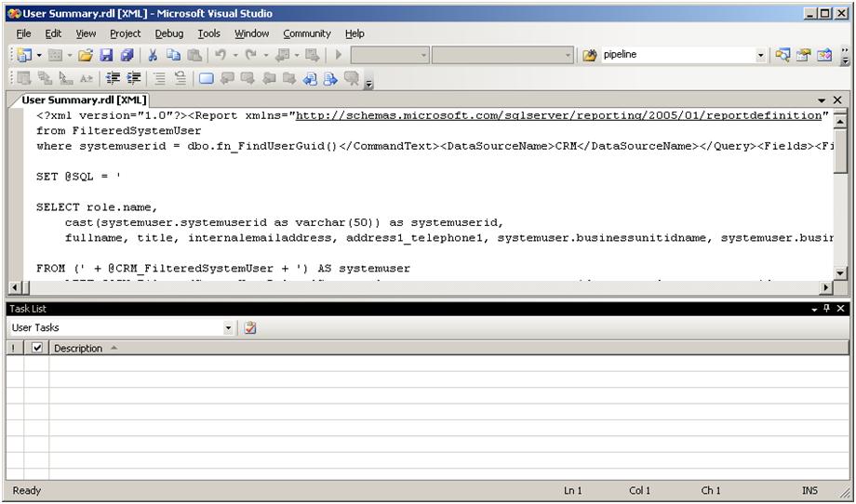Click the Display Parameter Info icon

(45, 78)
